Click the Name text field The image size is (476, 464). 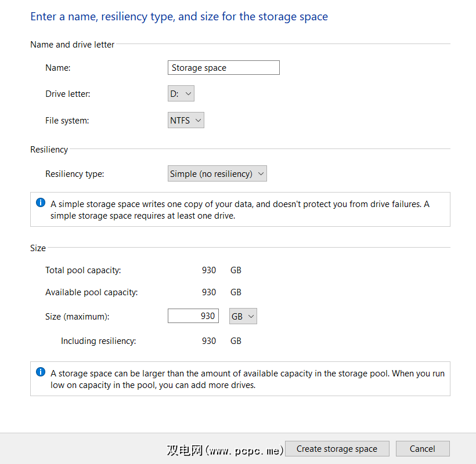click(223, 68)
